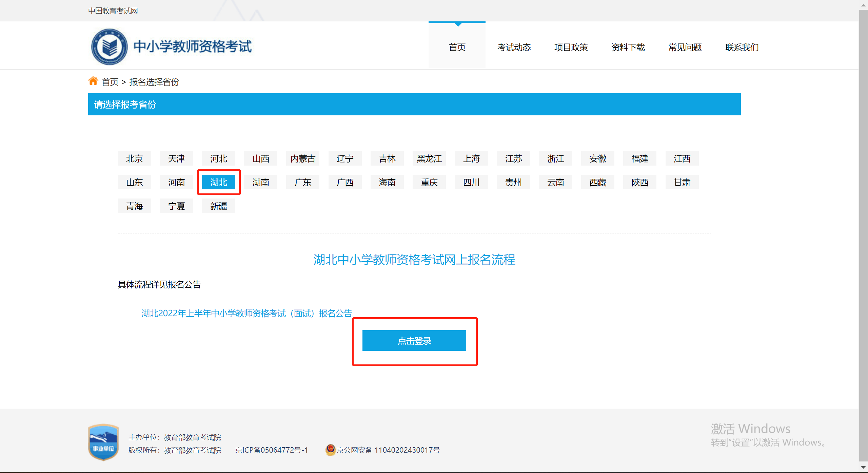Open the 湖北2022年上半年 registration announcement link
Screen dimensions: 868x473
click(247, 313)
